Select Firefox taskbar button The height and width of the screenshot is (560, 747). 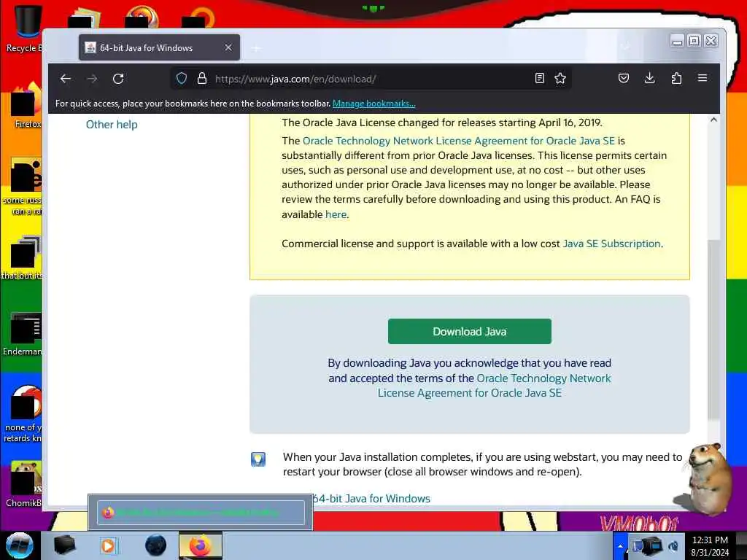tap(201, 545)
